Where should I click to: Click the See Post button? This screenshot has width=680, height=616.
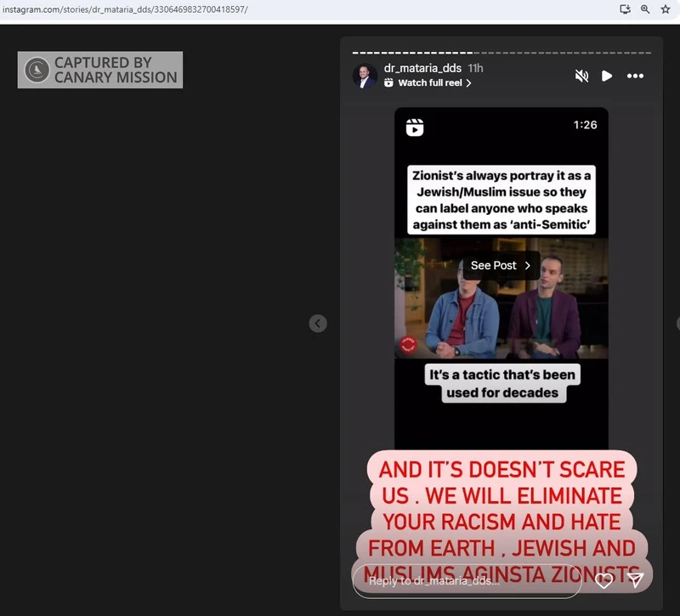(501, 266)
